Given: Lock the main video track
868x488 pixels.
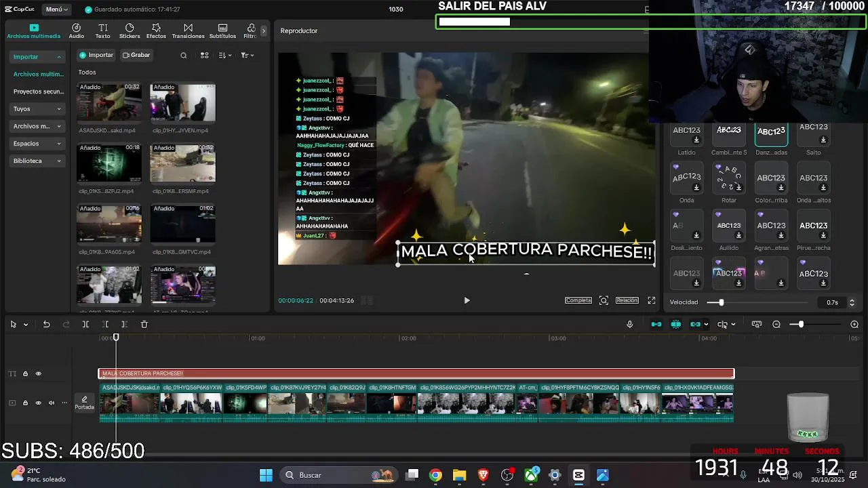Looking at the screenshot, I should (25, 403).
